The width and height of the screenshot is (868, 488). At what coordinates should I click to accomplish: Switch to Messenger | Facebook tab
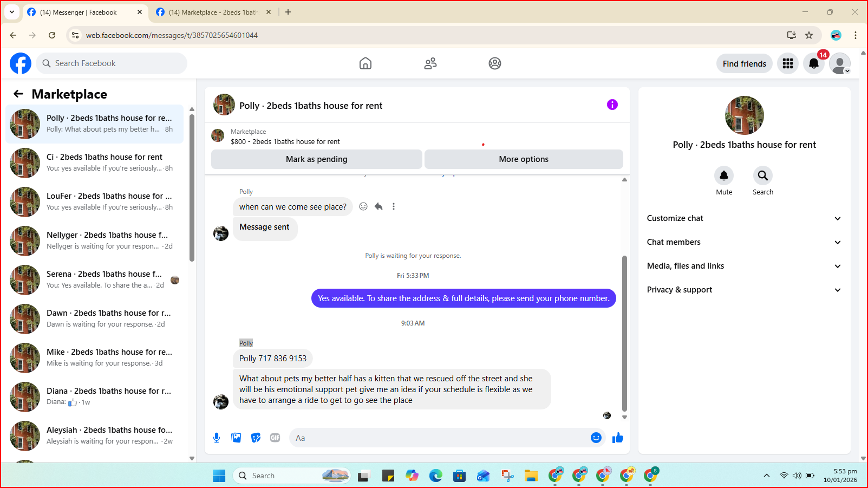click(x=85, y=12)
